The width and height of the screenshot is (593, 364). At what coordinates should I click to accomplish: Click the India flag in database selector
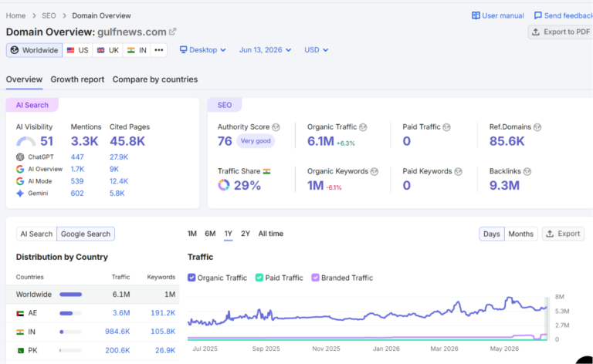(x=130, y=50)
